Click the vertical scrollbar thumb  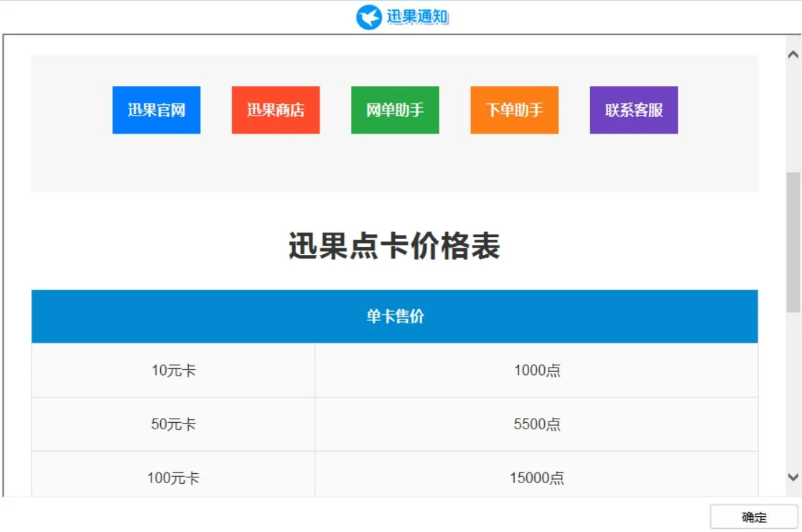tap(793, 242)
